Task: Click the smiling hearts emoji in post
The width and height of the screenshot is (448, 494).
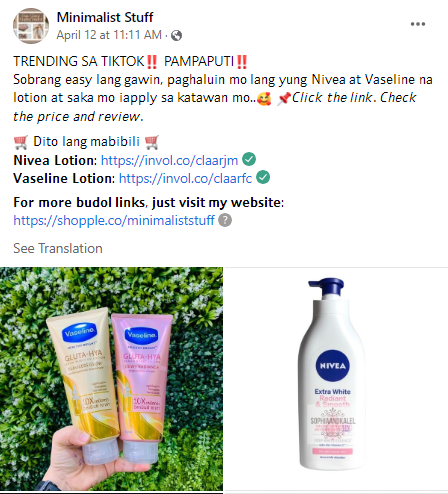Action: tap(264, 99)
